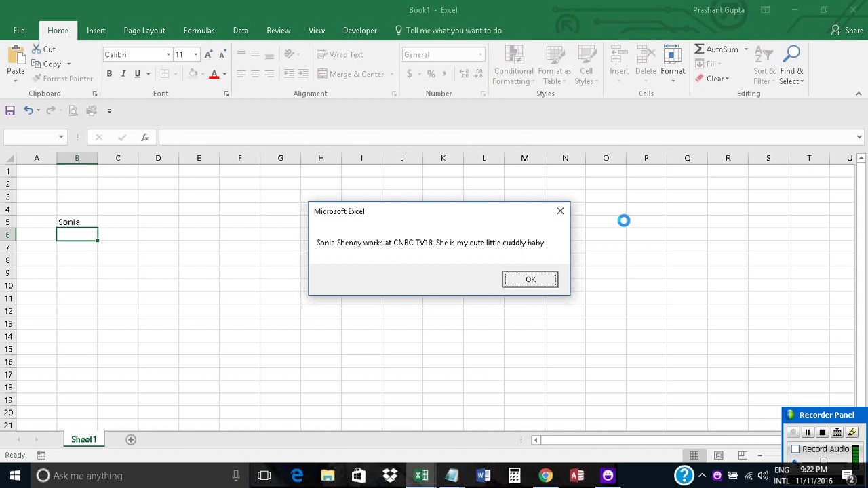Click the Paste clipboard icon
This screenshot has width=868, height=488.
(x=16, y=55)
